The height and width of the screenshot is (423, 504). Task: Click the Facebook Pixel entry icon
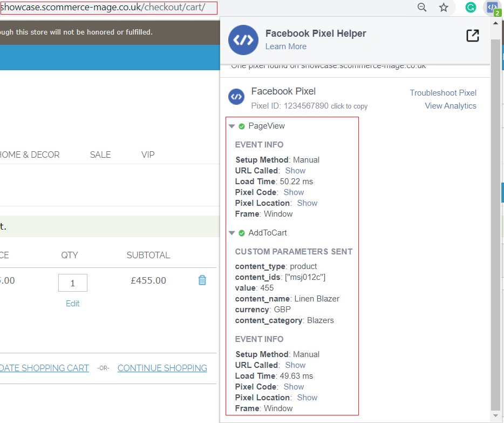coord(236,97)
